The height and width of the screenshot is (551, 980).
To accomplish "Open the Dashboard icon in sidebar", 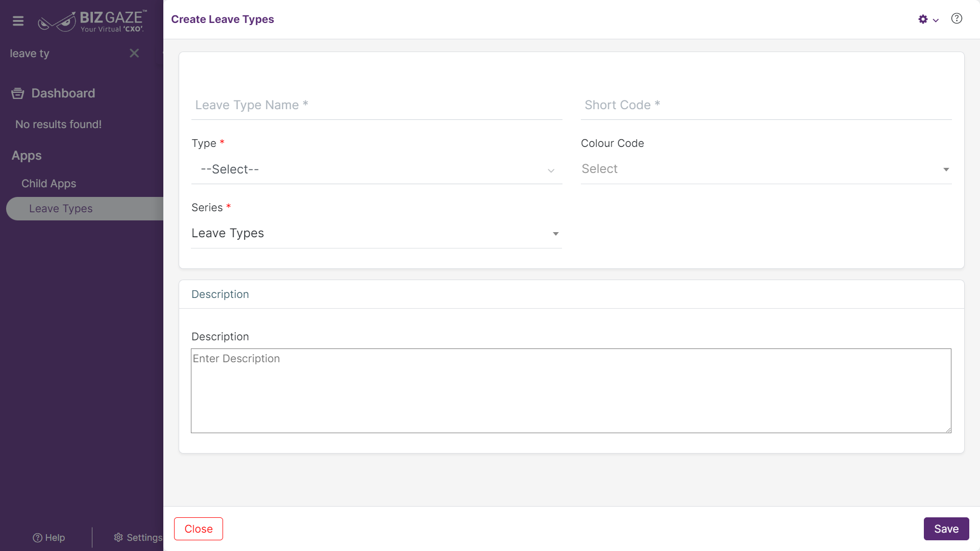I will [x=18, y=93].
